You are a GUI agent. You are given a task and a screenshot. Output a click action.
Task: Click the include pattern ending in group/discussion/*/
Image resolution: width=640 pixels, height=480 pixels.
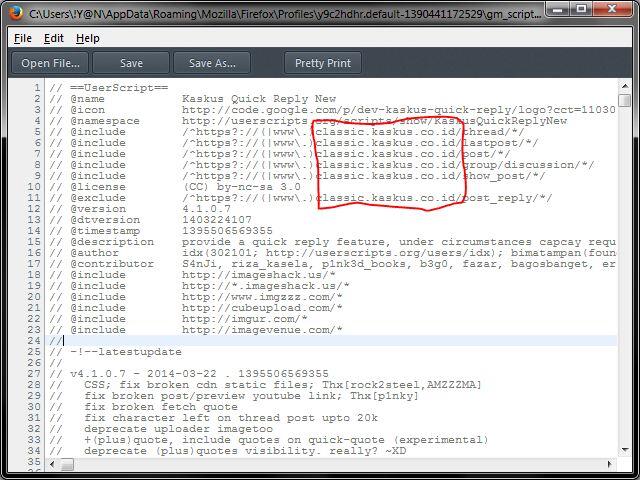pyautogui.click(x=388, y=165)
